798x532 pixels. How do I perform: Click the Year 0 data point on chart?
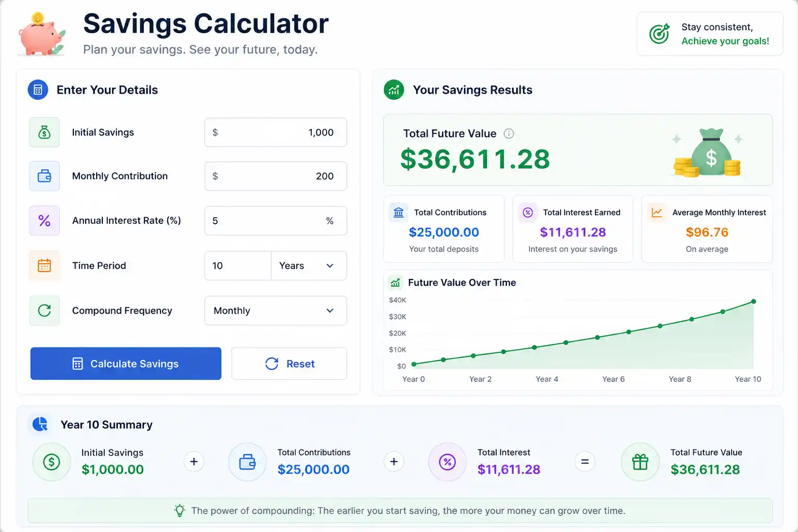414,364
